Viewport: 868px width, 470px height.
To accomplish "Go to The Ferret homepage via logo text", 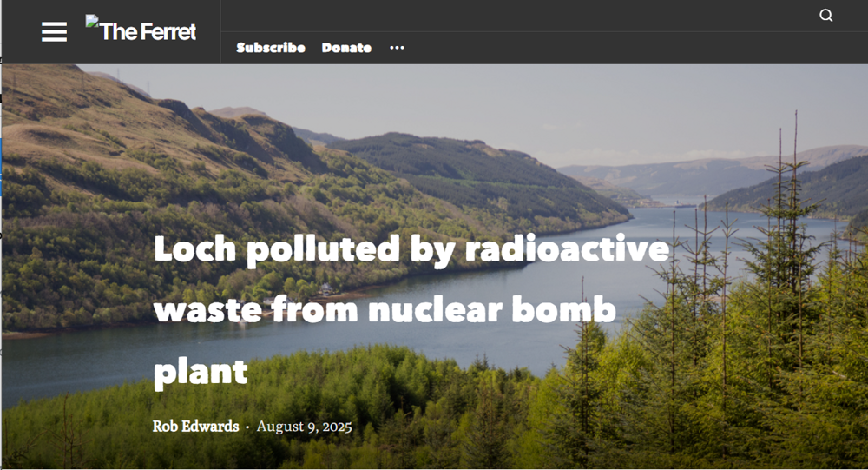I will click(x=148, y=32).
